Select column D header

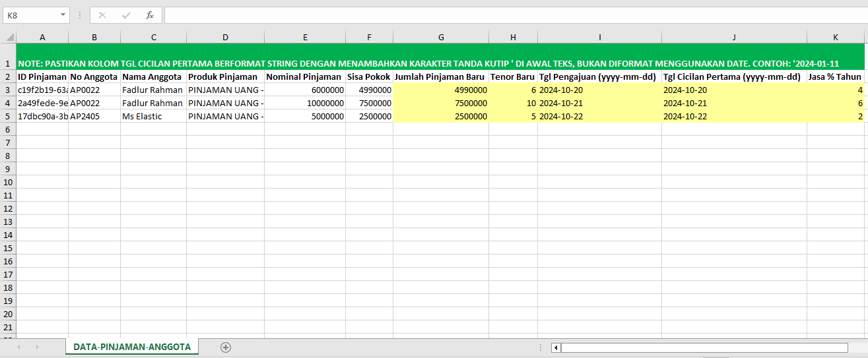(x=226, y=38)
